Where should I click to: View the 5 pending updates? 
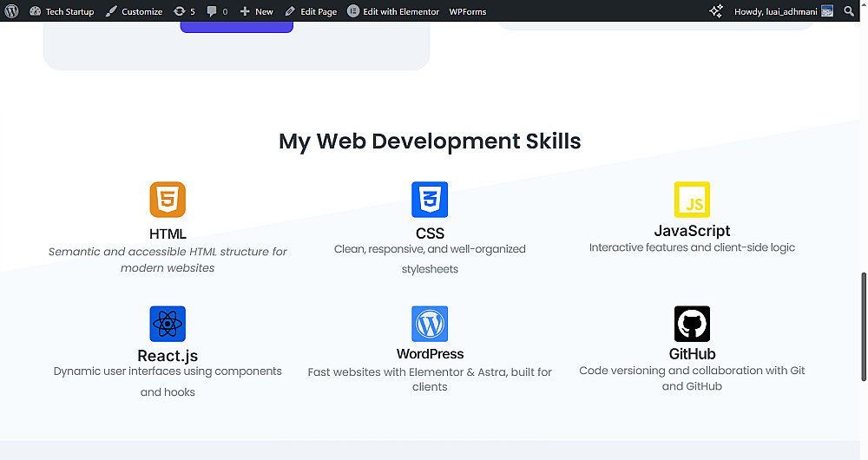184,11
